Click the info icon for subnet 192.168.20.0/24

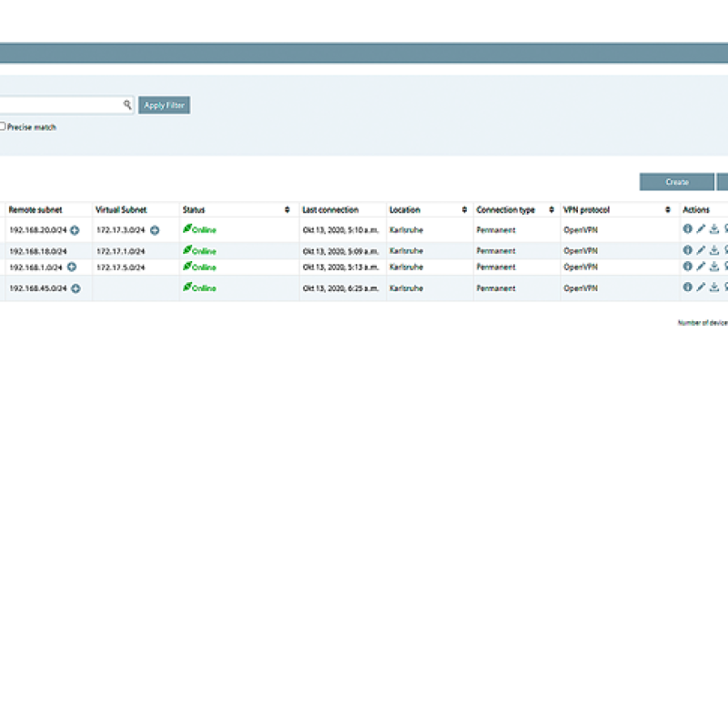coord(688,229)
